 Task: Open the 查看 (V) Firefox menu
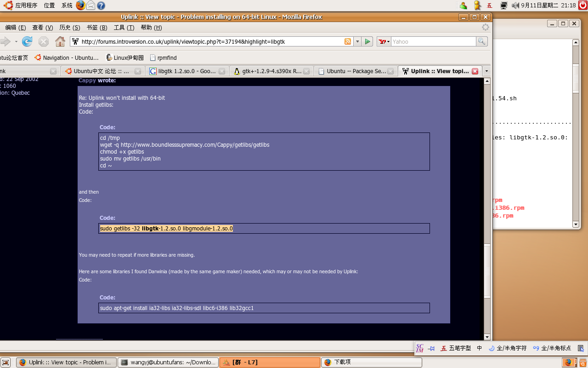tap(42, 28)
